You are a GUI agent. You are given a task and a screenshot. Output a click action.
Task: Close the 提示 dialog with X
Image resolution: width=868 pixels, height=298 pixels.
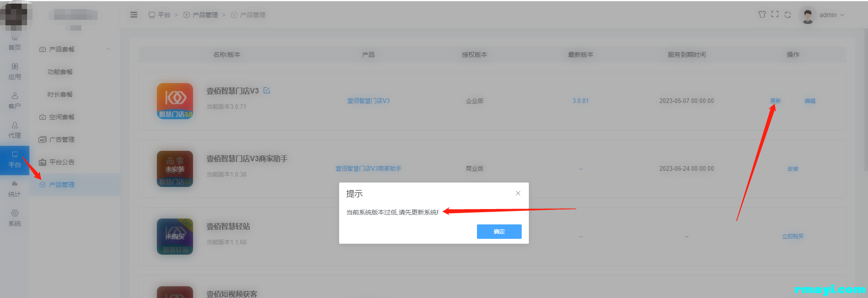pyautogui.click(x=518, y=193)
